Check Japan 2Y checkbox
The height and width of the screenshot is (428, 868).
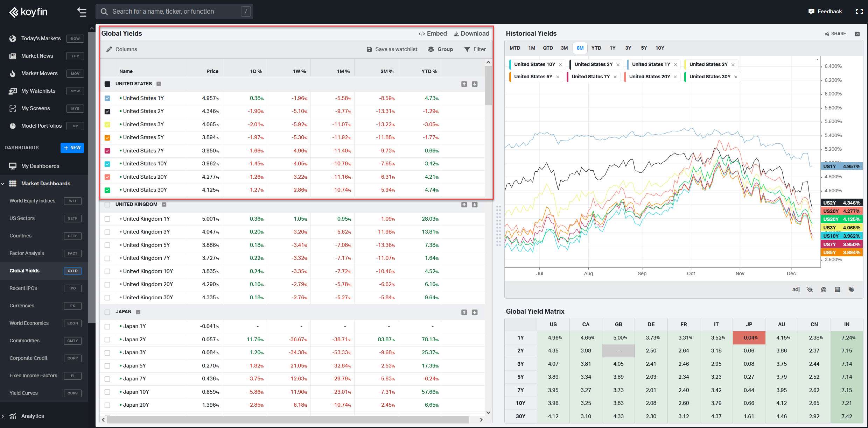107,340
